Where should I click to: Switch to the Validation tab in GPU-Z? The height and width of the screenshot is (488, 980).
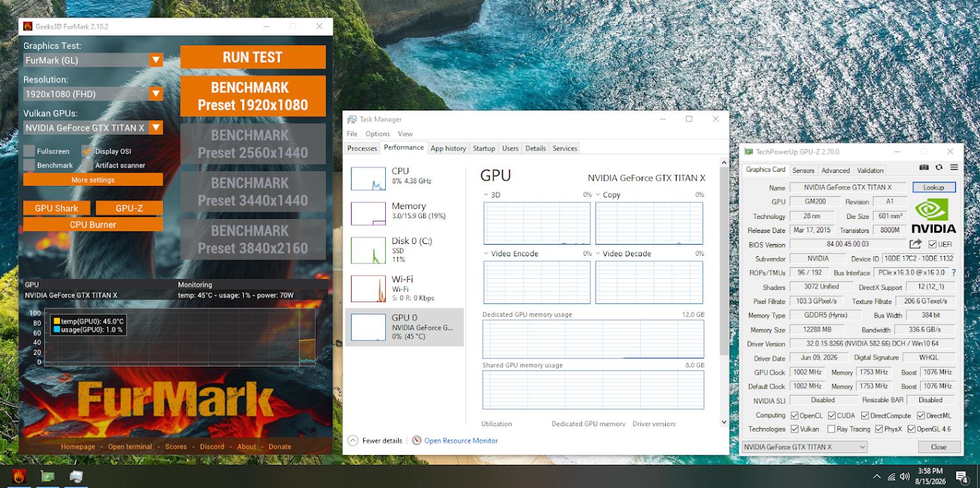point(870,170)
